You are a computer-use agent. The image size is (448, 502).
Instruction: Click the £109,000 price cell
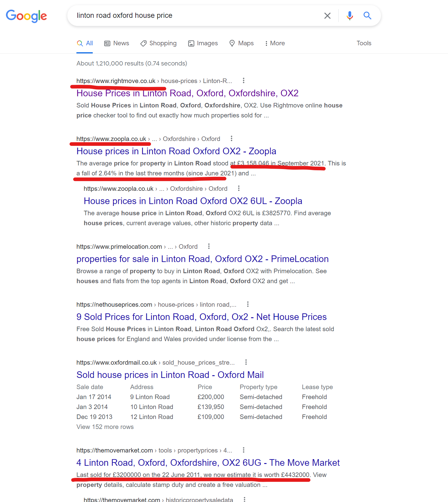[x=211, y=417]
